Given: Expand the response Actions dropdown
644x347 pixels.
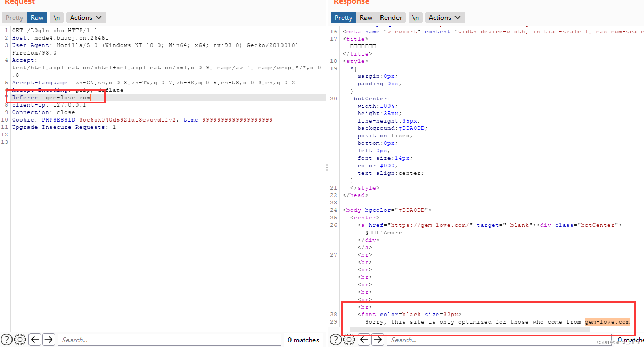Looking at the screenshot, I should tap(445, 18).
